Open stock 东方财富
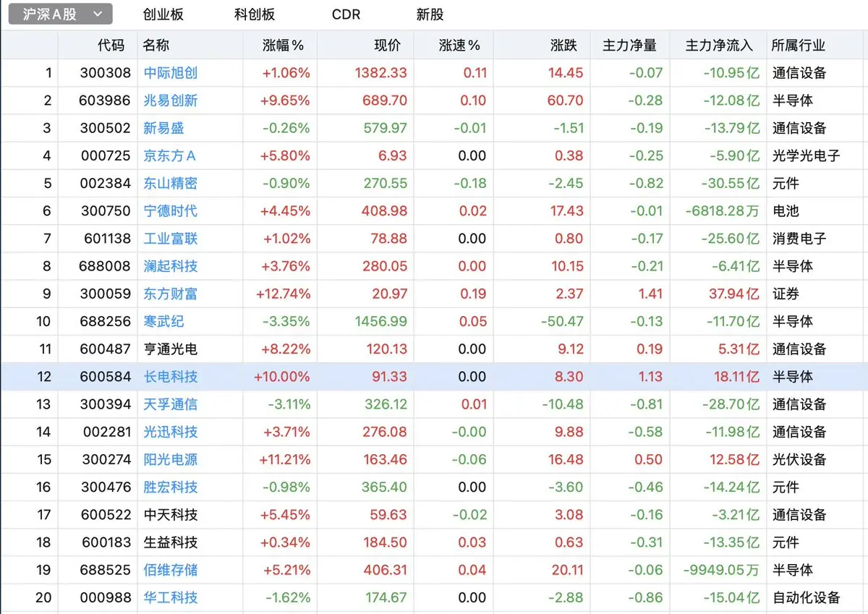868x614 pixels. coord(171,294)
